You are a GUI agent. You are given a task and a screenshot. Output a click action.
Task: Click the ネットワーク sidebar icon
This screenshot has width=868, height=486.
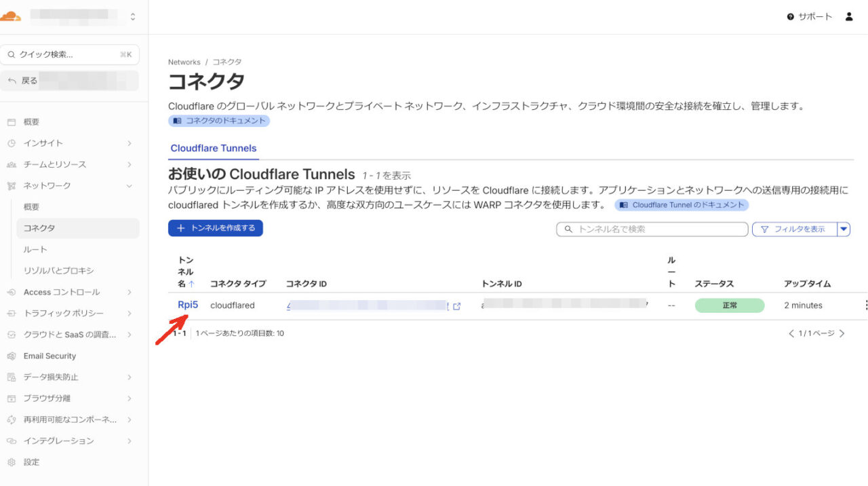click(11, 185)
